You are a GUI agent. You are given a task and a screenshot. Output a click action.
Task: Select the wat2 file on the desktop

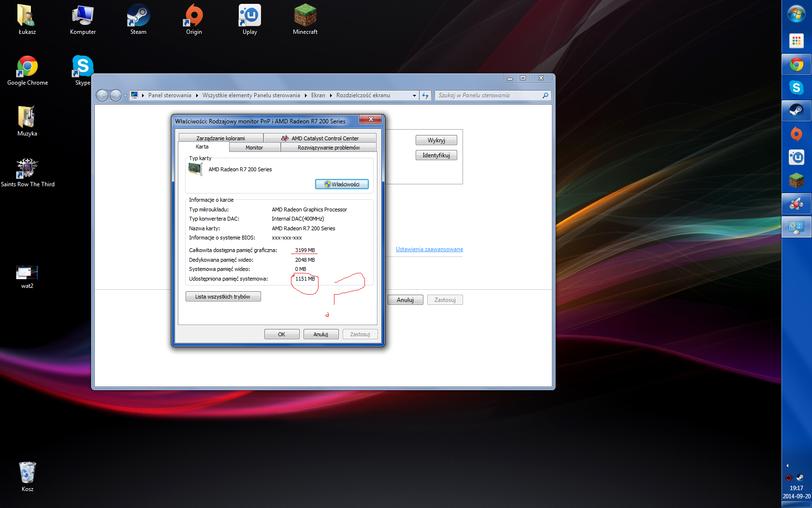(27, 277)
